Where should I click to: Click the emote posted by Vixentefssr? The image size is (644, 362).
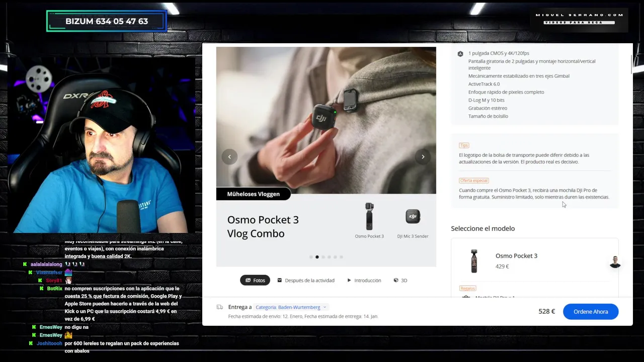tap(68, 272)
